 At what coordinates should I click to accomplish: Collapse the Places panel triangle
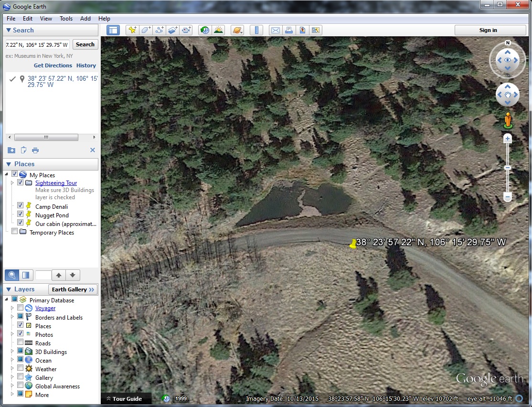click(9, 164)
